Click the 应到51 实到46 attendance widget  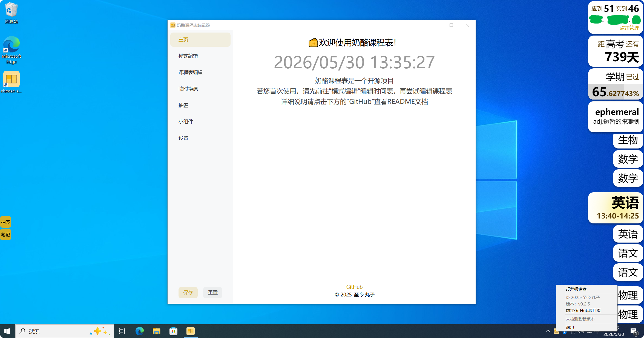pos(616,17)
